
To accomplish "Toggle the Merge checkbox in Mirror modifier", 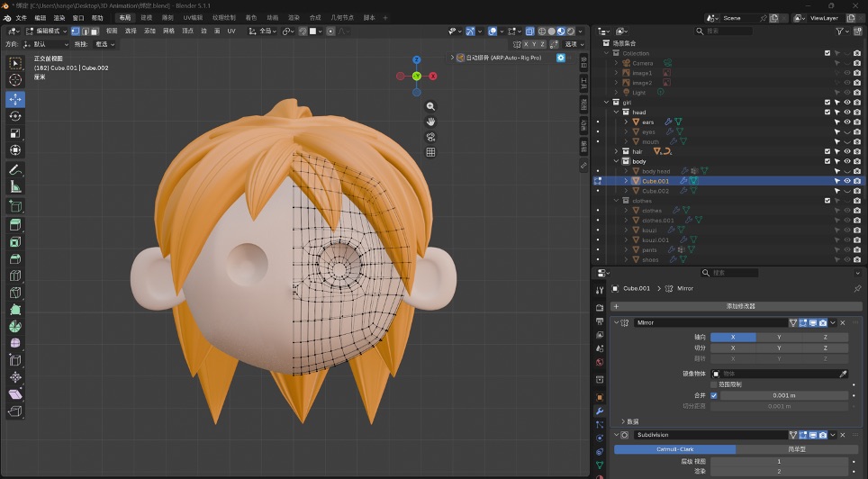I will [x=713, y=395].
